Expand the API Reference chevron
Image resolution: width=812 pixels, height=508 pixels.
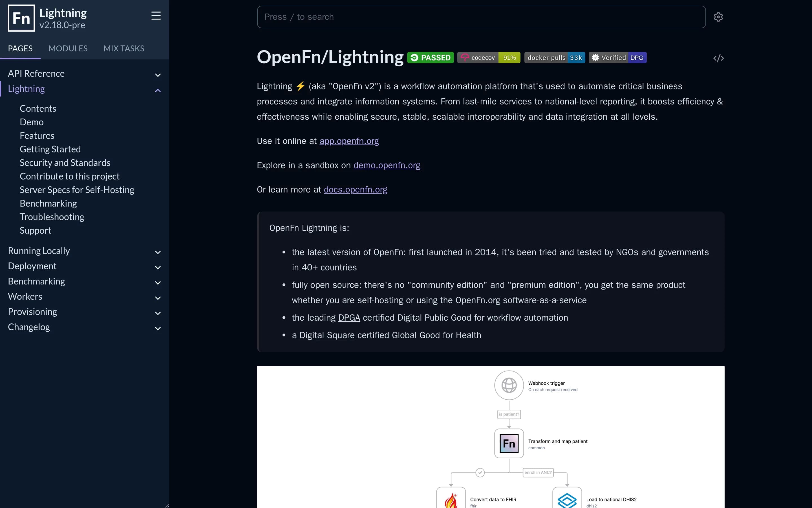(x=158, y=75)
